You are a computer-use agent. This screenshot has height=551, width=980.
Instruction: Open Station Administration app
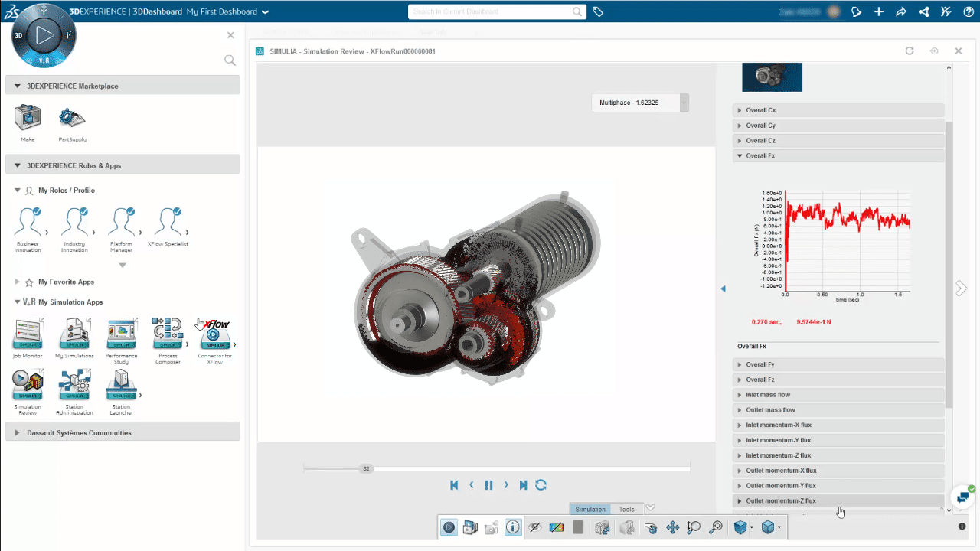75,386
